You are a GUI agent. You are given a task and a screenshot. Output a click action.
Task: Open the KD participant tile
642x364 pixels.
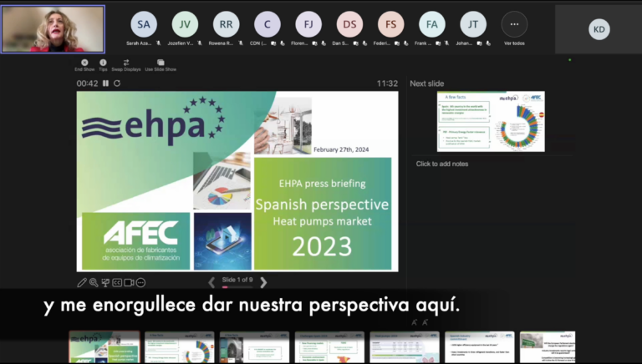pos(599,29)
